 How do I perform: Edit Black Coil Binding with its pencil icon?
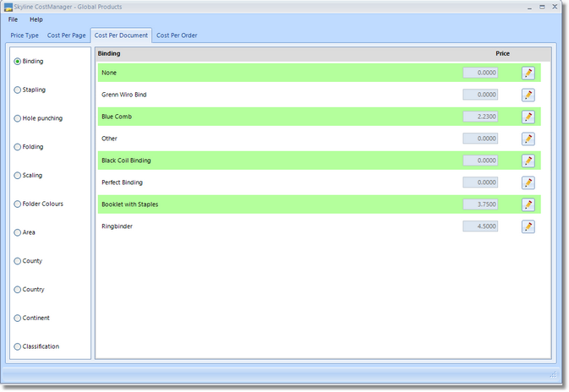(528, 161)
